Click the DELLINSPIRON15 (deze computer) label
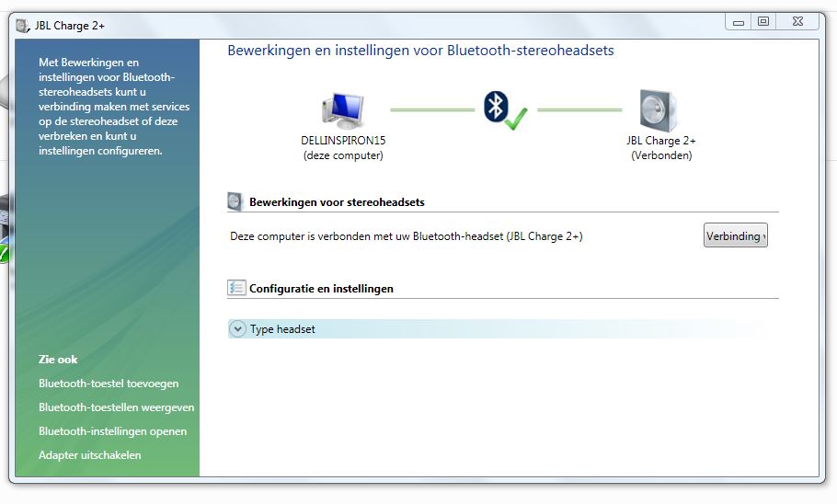 pos(343,148)
